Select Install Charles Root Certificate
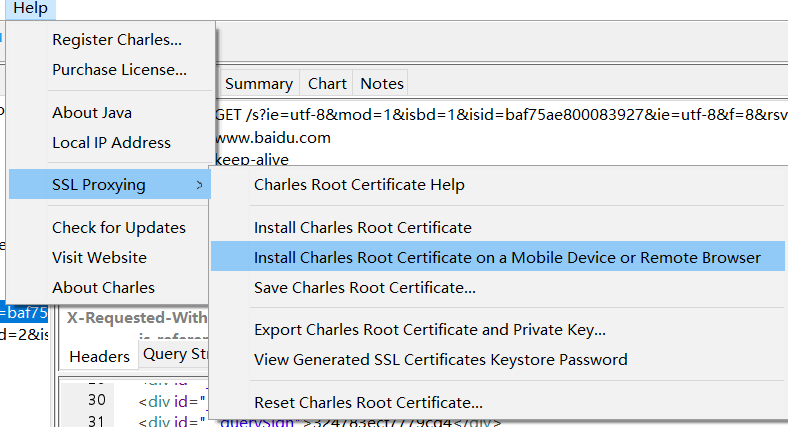This screenshot has height=427, width=788. (498, 228)
